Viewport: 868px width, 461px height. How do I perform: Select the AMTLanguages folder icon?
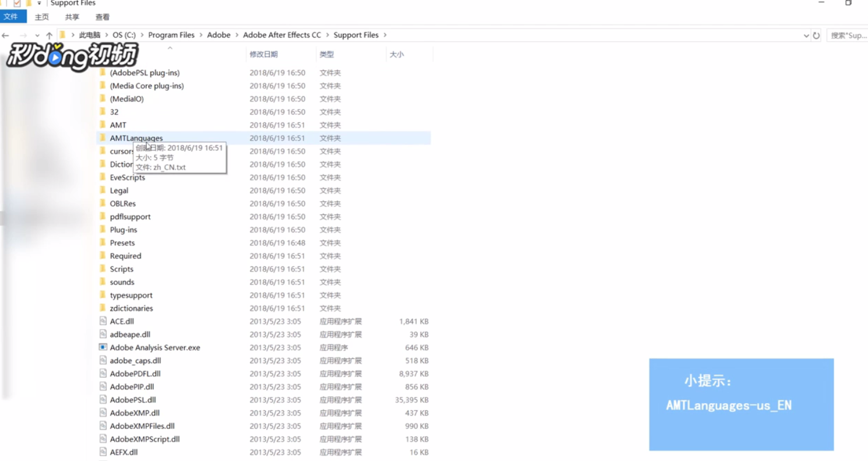103,138
